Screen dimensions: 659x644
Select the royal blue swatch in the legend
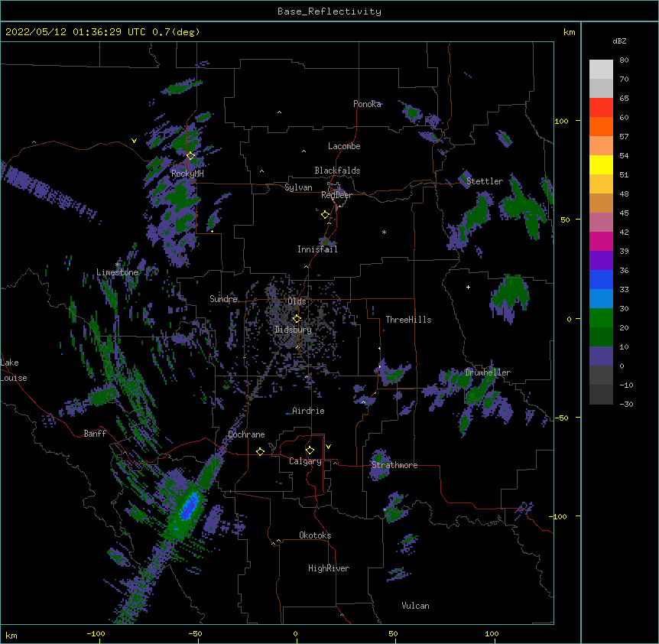pos(601,279)
